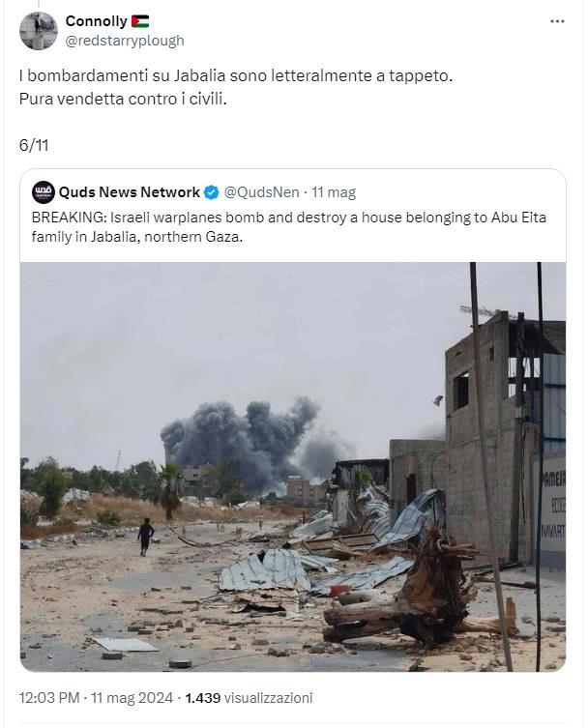Click the line Pura vendetta contro i civili
The image size is (588, 728).
[x=123, y=99]
